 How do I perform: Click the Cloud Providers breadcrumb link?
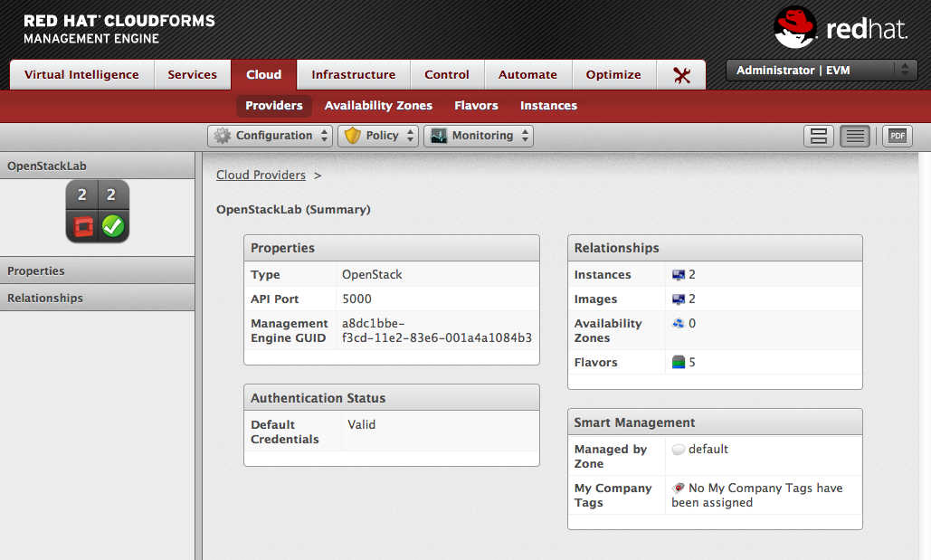click(x=261, y=176)
